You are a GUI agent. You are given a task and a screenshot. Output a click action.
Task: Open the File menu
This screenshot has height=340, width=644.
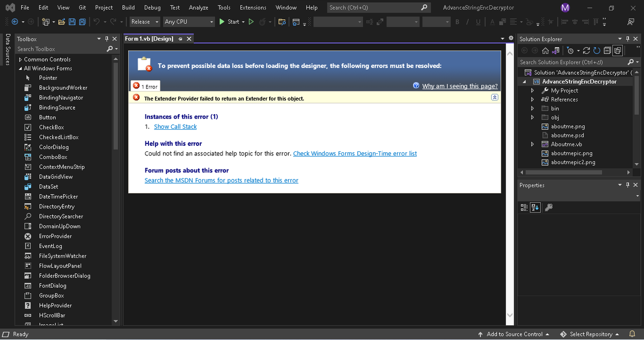[25, 8]
